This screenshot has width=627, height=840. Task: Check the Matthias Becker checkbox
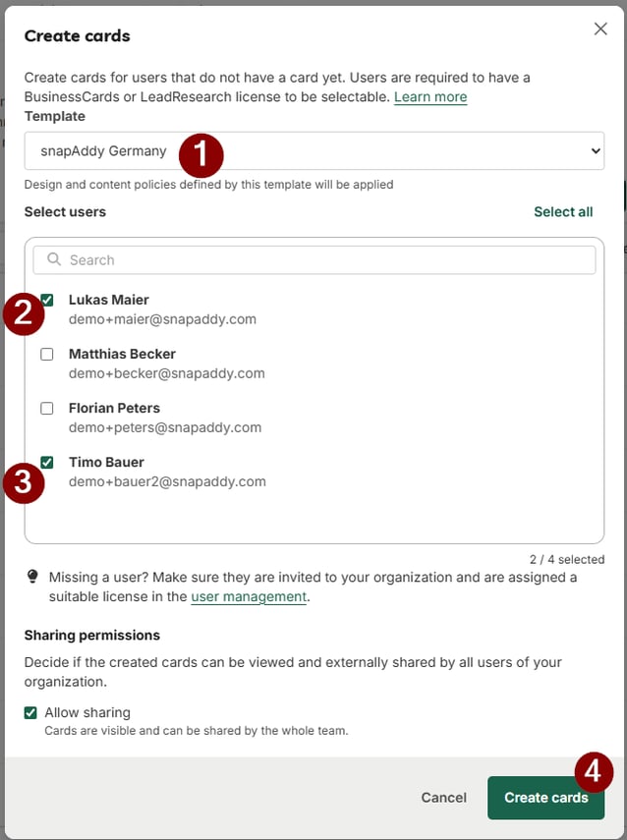point(47,354)
